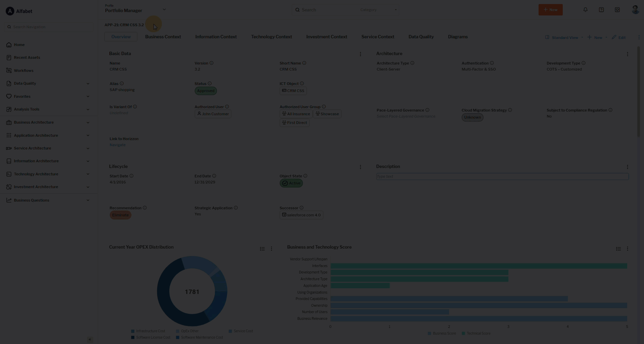Open Basic Data section three-dot menu
The width and height of the screenshot is (644, 344).
click(x=360, y=54)
